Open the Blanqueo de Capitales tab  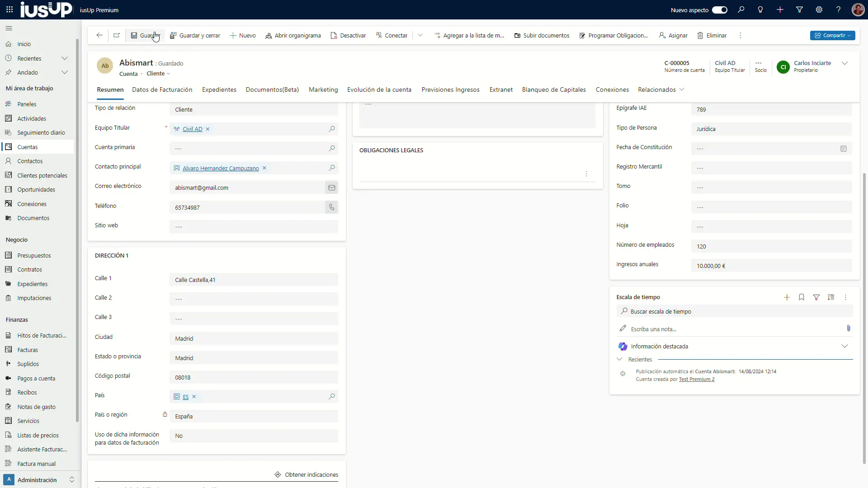[x=554, y=89]
